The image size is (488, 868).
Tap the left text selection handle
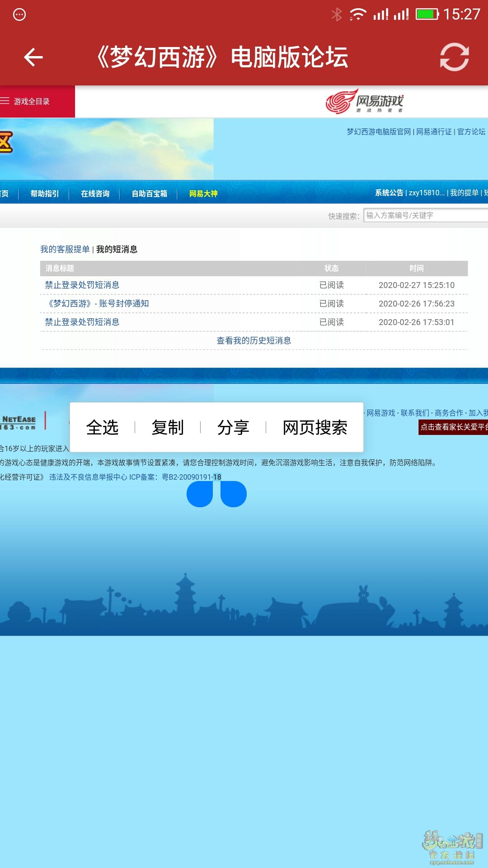click(x=200, y=494)
